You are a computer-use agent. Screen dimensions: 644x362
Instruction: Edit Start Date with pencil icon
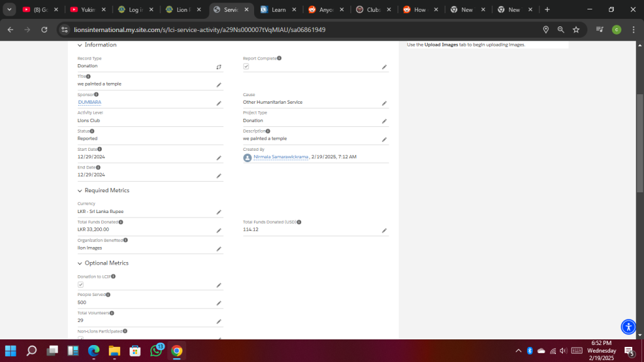[x=219, y=158]
